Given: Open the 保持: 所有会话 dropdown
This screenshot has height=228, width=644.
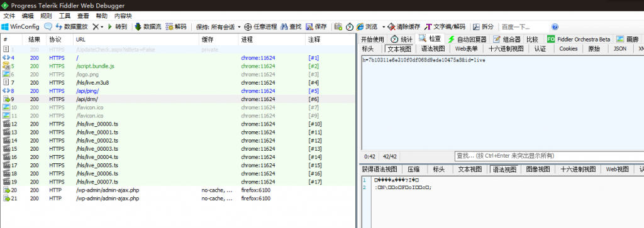Looking at the screenshot, I should [218, 26].
